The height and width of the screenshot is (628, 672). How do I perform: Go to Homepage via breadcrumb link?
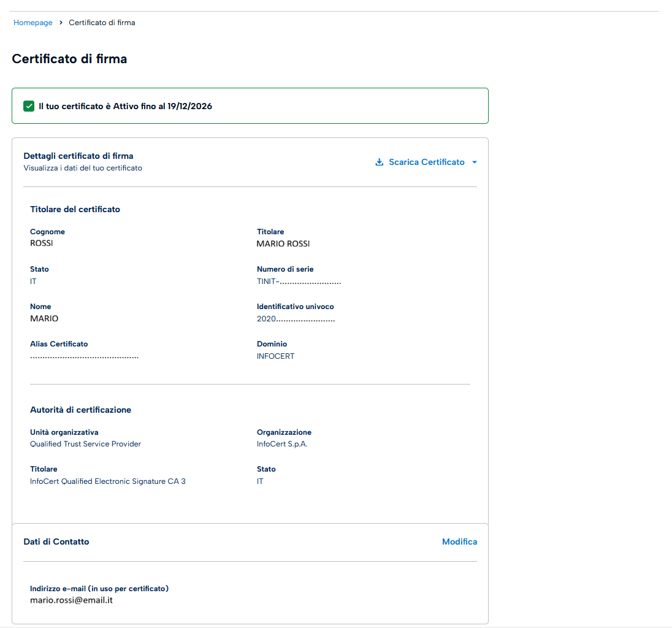[33, 23]
